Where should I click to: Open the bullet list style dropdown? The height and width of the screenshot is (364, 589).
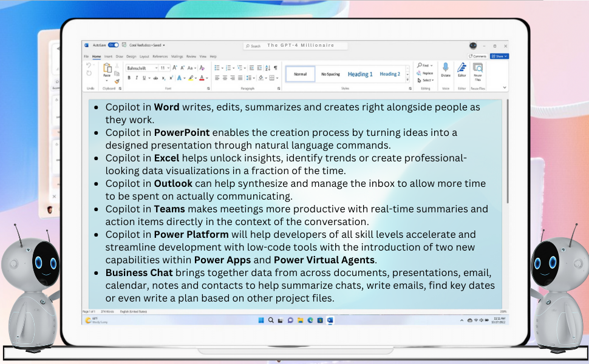(x=222, y=68)
